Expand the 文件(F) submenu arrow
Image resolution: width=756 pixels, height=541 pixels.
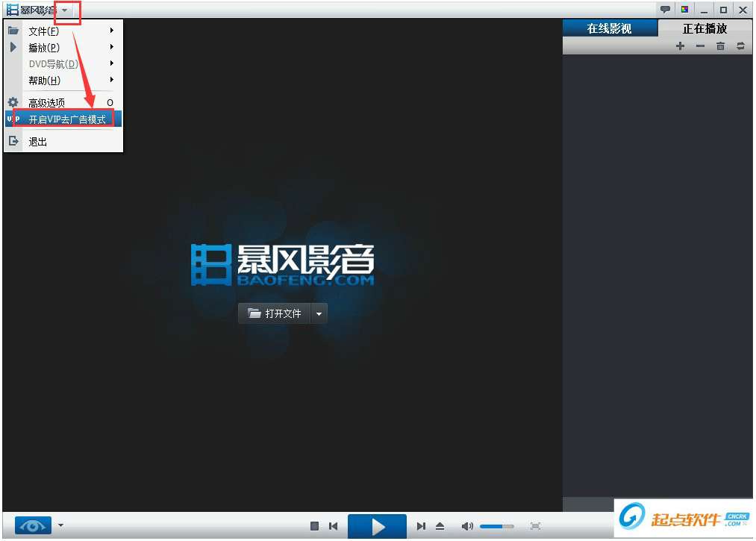[x=111, y=31]
